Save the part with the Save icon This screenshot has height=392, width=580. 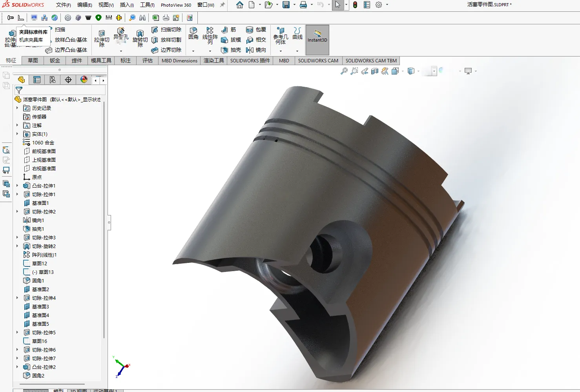(x=286, y=5)
